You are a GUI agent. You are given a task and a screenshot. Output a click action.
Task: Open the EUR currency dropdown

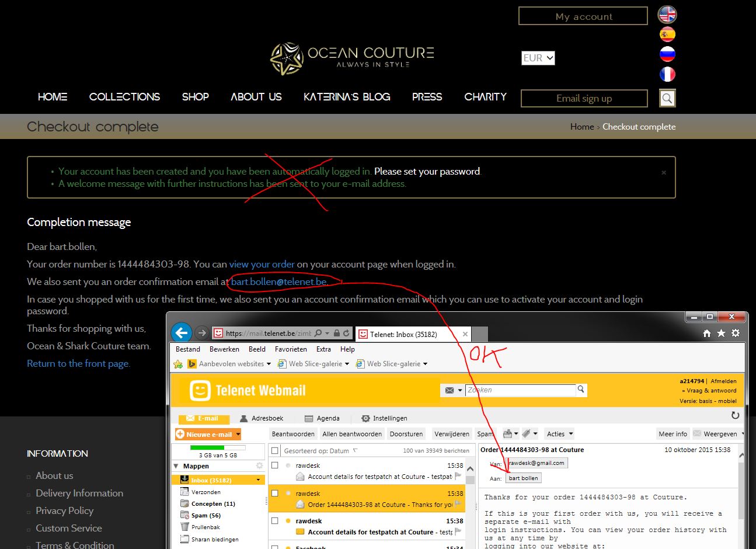click(538, 58)
